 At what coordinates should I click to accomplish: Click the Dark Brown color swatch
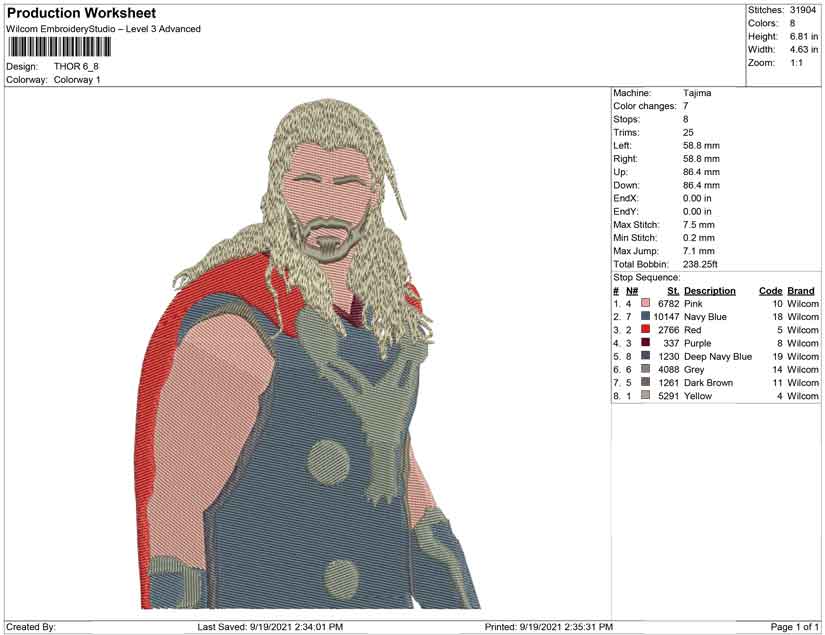click(x=645, y=382)
